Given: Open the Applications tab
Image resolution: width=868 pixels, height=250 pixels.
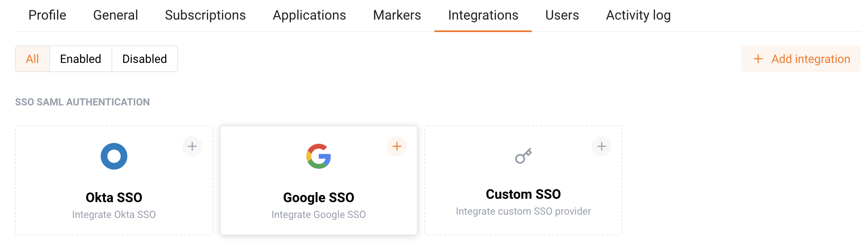Looking at the screenshot, I should click(x=310, y=15).
